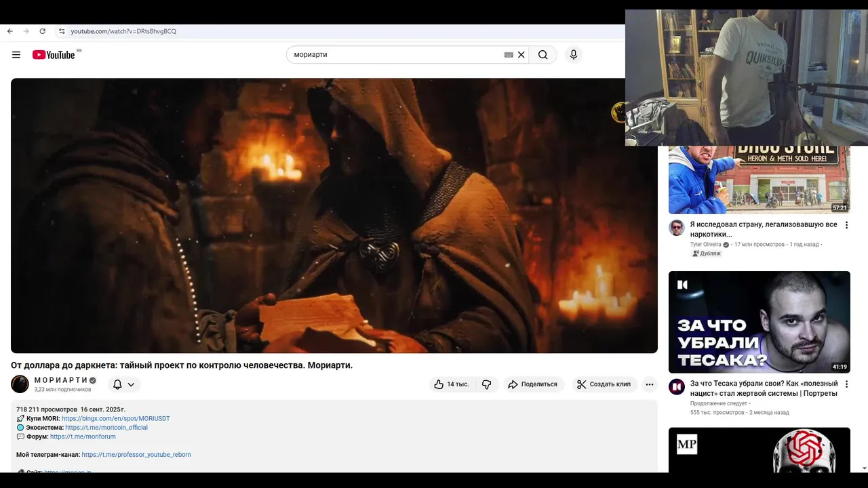Screen dimensions: 868x488
Task: Click the 3,23 млн подписчиков text
Action: coord(62,390)
